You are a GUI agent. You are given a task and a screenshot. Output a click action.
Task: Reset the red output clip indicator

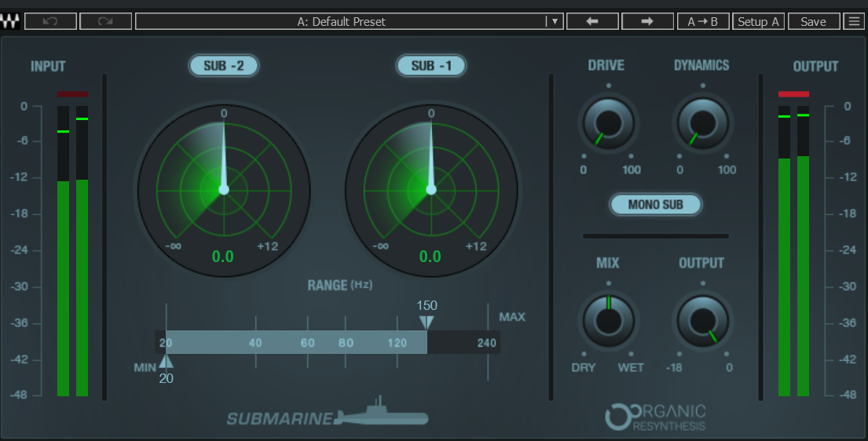[794, 94]
